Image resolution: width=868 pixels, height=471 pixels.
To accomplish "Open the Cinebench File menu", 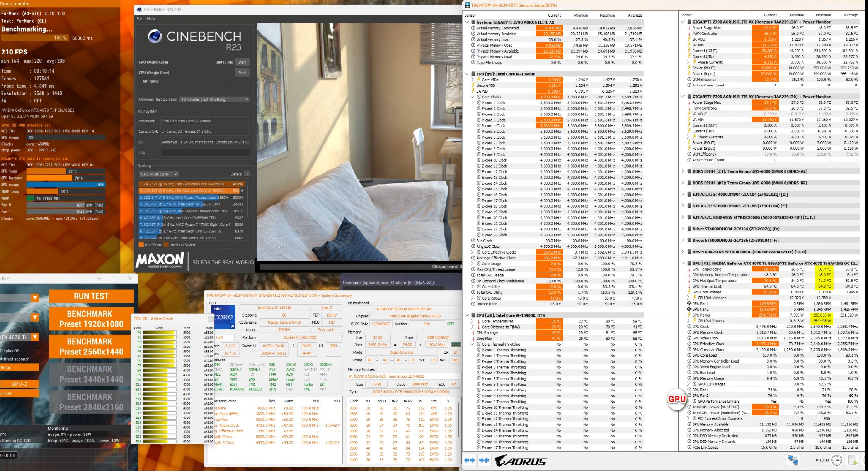I will pyautogui.click(x=139, y=19).
